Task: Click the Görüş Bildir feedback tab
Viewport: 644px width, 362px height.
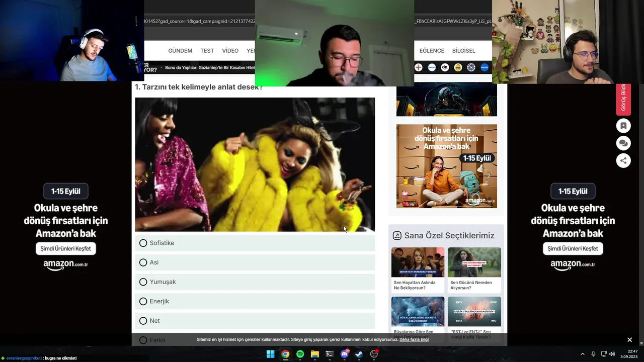Action: point(623,99)
